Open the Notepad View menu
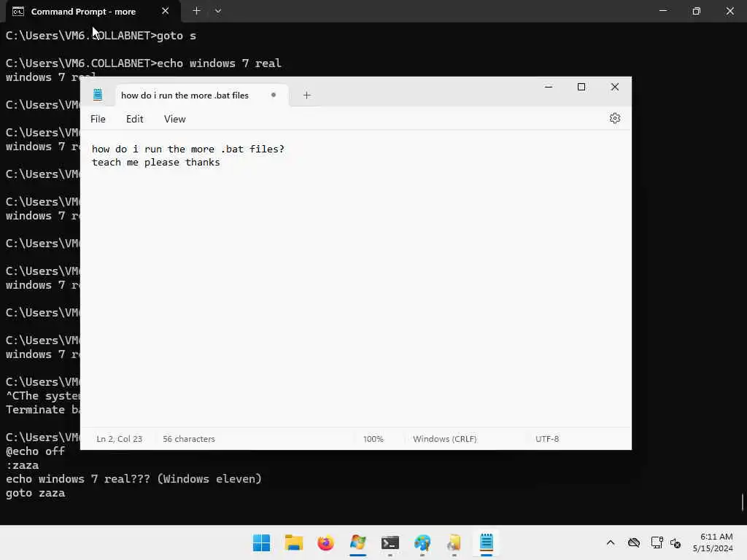This screenshot has width=747, height=560. click(175, 119)
